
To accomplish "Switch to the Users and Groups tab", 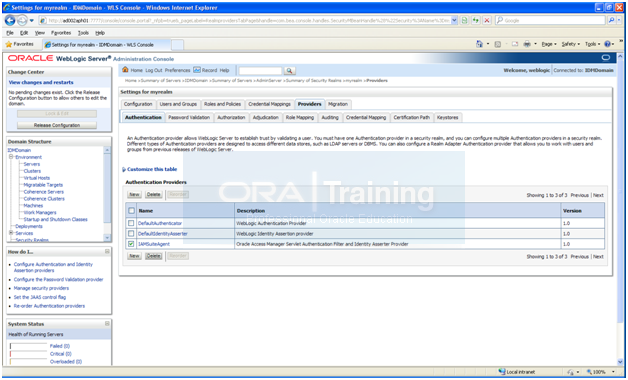I will (x=178, y=104).
